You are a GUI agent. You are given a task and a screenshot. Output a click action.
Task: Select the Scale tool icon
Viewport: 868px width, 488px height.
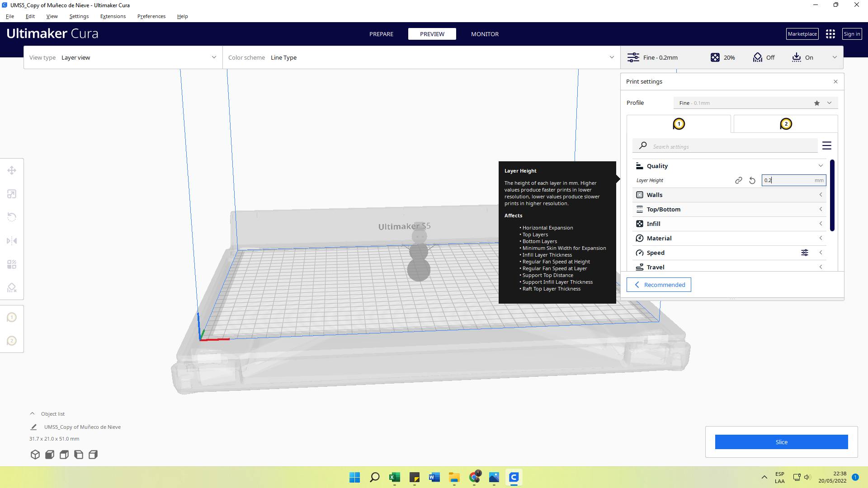tap(12, 194)
